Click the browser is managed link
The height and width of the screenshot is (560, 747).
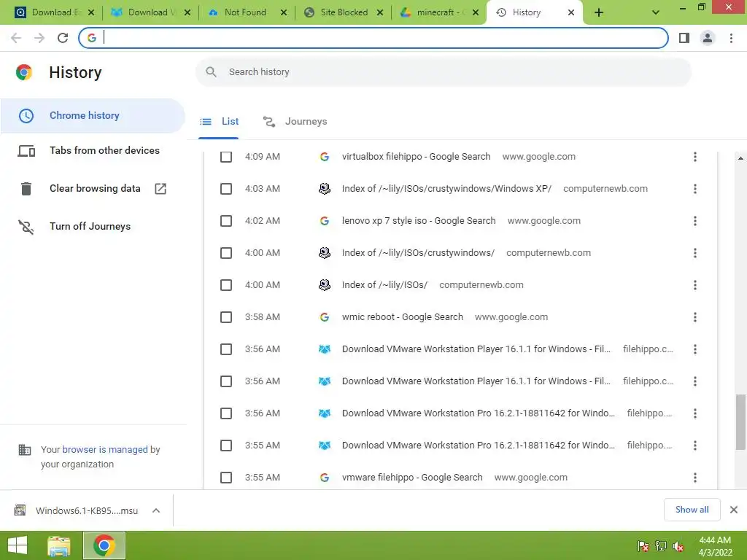(105, 449)
